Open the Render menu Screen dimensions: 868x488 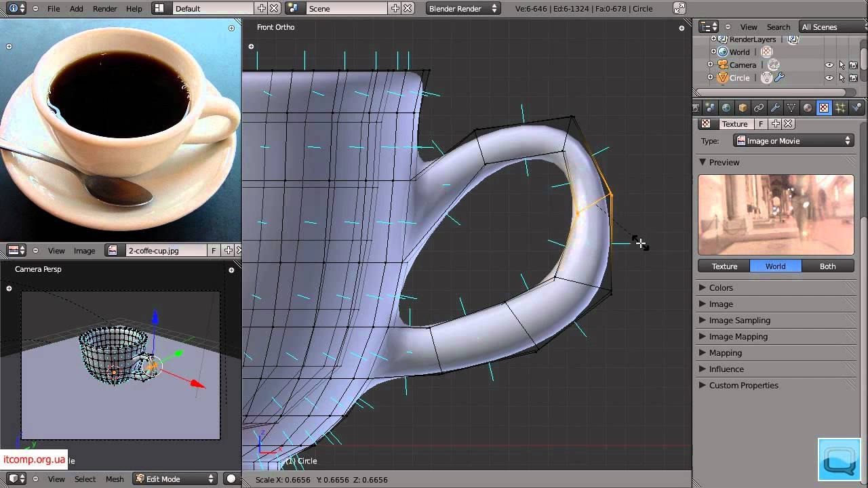click(x=104, y=9)
